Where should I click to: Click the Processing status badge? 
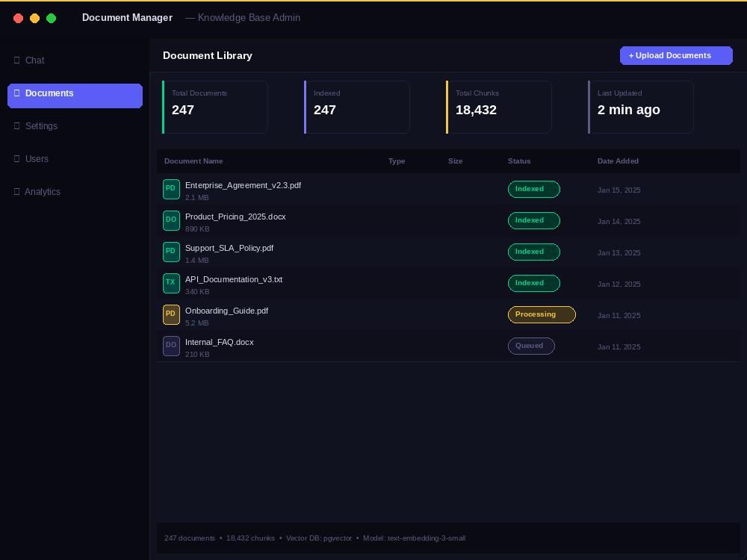[x=542, y=315]
